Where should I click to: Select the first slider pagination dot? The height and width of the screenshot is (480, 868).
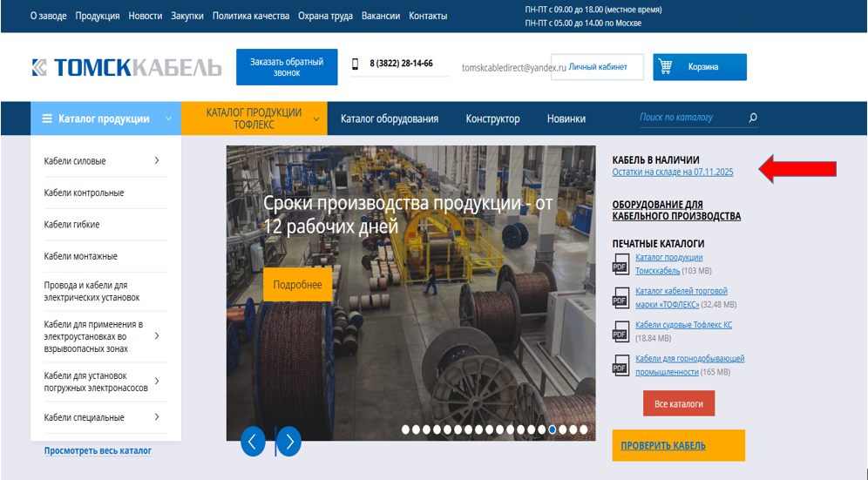point(406,429)
